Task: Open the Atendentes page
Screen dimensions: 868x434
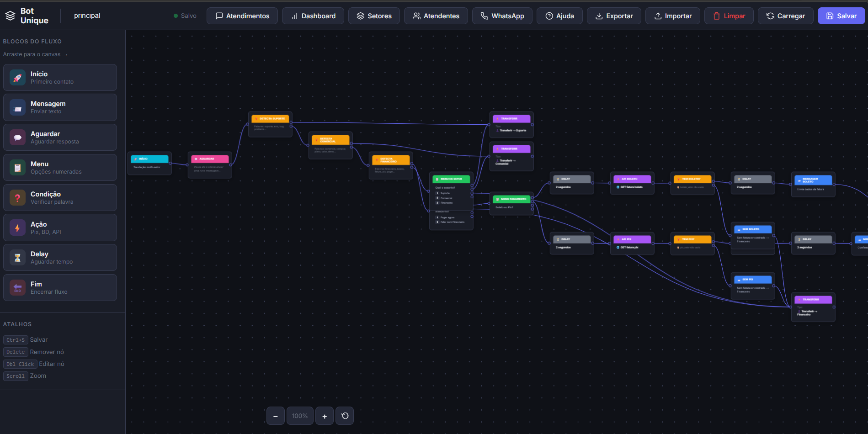Action: (436, 16)
